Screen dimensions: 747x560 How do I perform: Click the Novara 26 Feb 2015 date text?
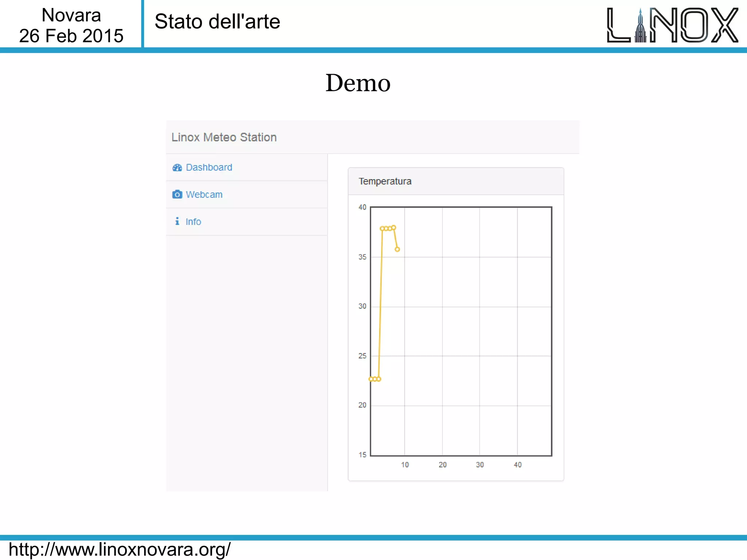(x=71, y=26)
